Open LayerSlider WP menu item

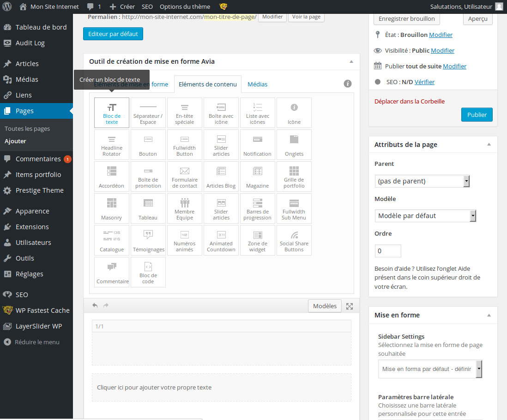click(36, 326)
